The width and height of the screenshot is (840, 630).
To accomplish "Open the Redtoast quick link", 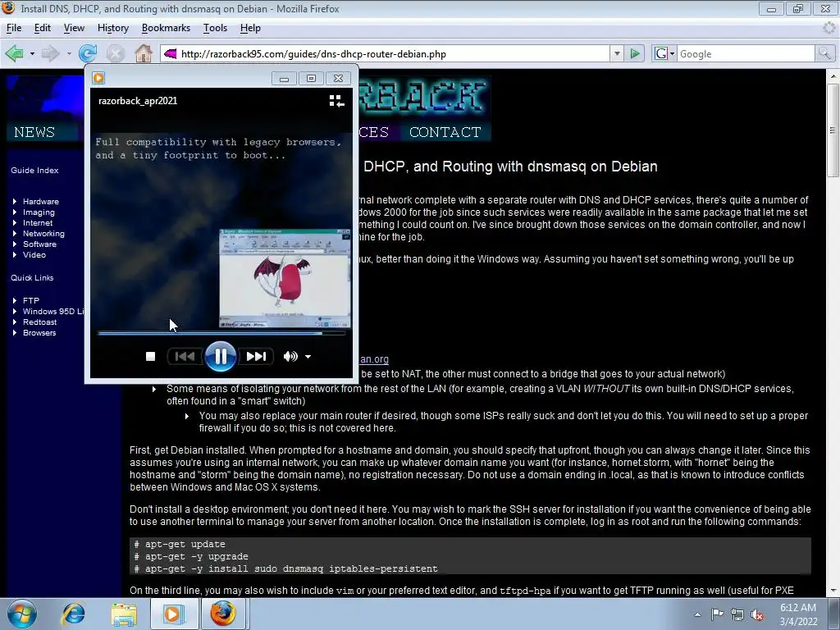I will click(39, 322).
